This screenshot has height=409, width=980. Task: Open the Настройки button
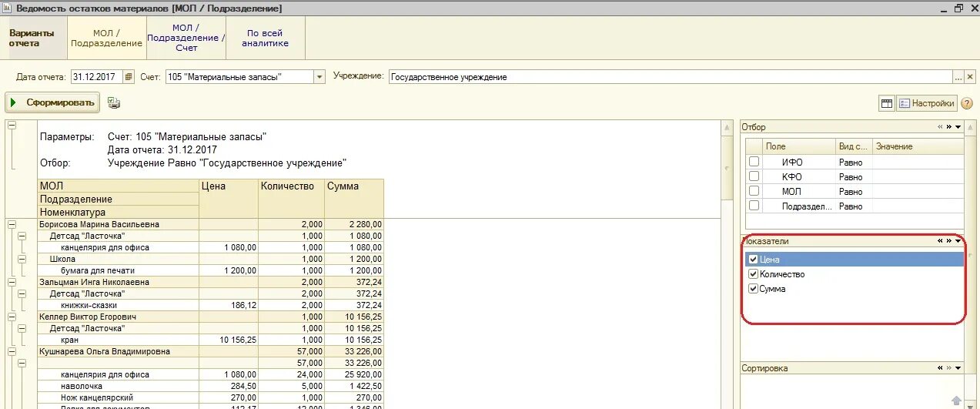[927, 103]
